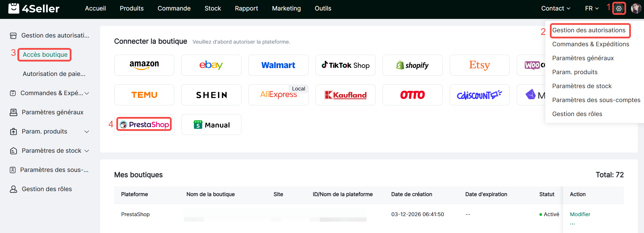Select the TikTok Shop tile
The width and height of the screenshot is (644, 233).
click(345, 65)
